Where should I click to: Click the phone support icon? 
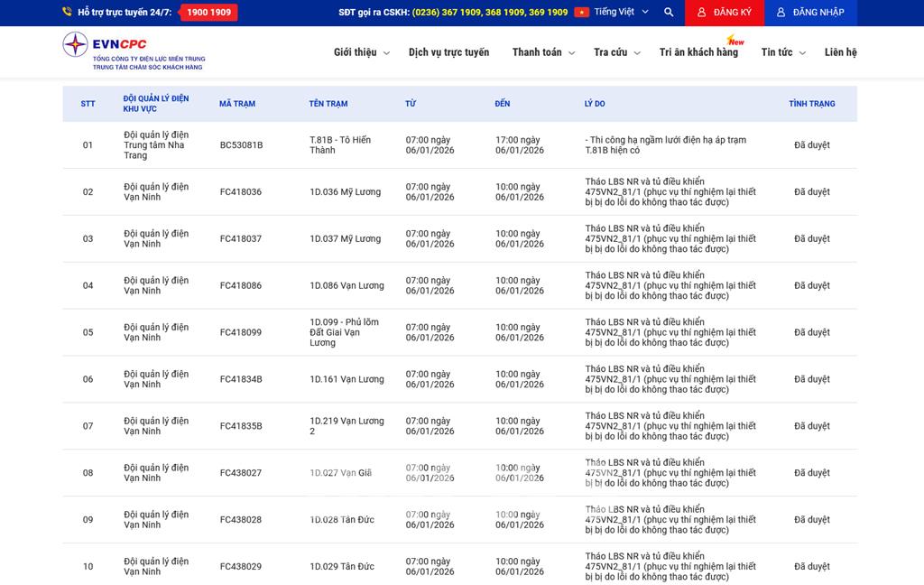[x=68, y=13]
